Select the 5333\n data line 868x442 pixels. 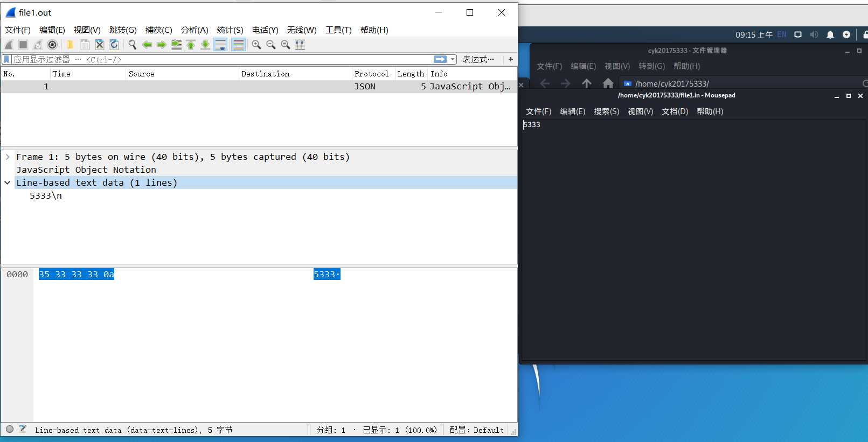coord(46,196)
